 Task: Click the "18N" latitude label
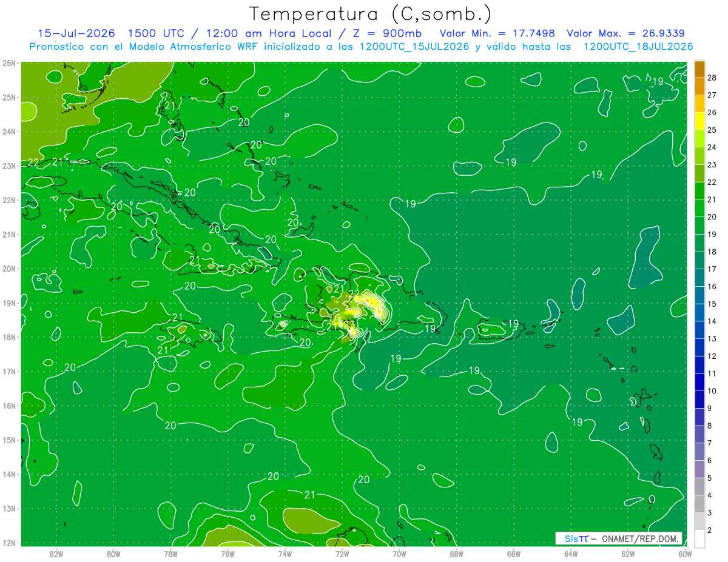pyautogui.click(x=9, y=337)
